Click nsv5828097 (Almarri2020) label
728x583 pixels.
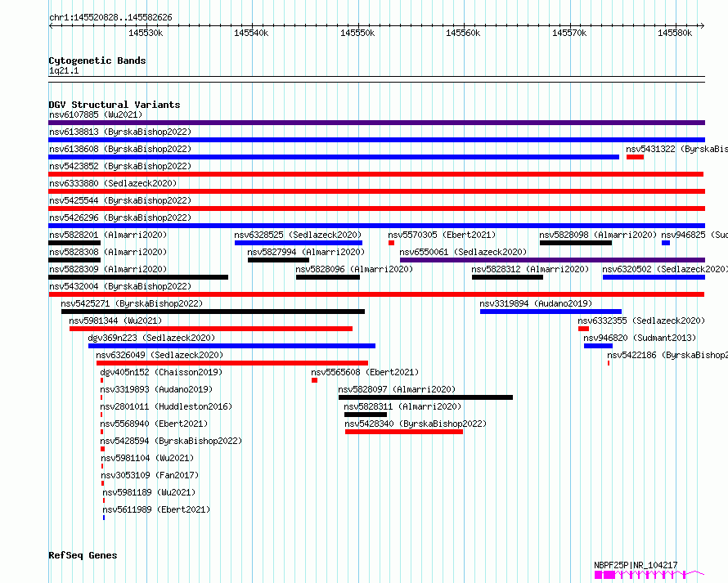tap(397, 389)
